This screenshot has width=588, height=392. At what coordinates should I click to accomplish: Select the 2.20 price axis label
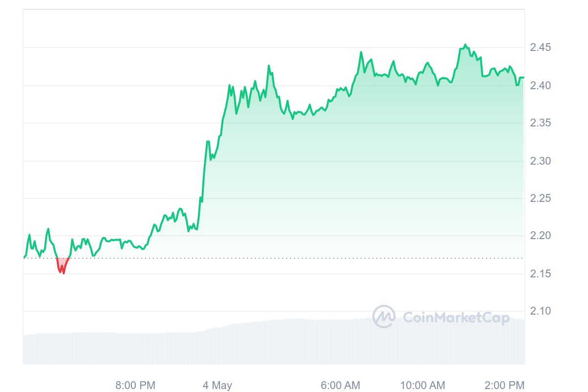point(540,236)
